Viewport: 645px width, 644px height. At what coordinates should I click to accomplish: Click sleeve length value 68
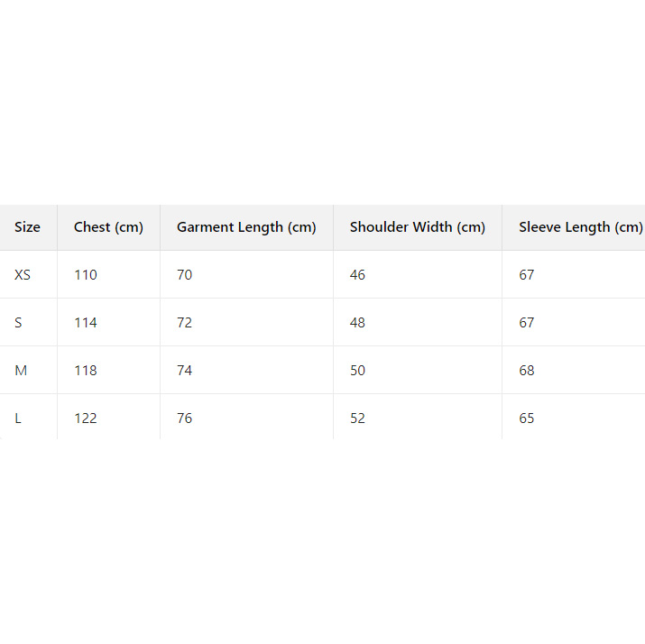527,370
